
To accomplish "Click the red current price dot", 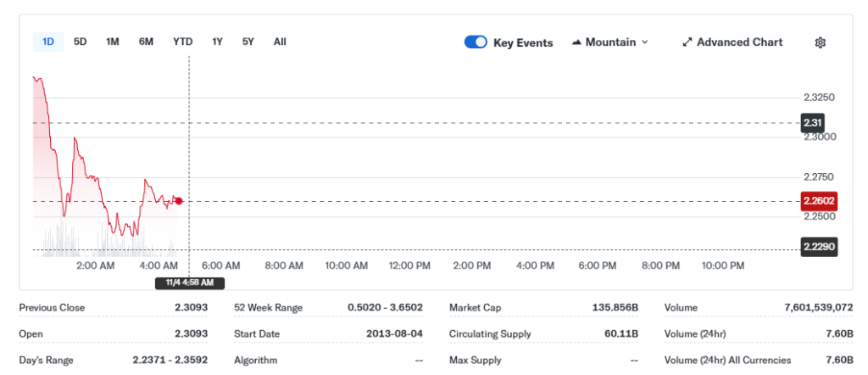I will coord(179,201).
